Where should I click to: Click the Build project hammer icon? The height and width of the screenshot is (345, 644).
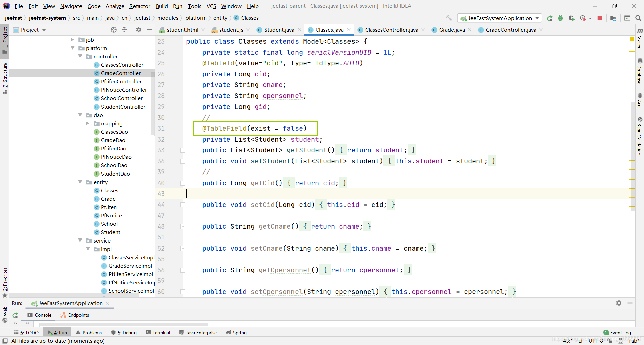point(449,18)
